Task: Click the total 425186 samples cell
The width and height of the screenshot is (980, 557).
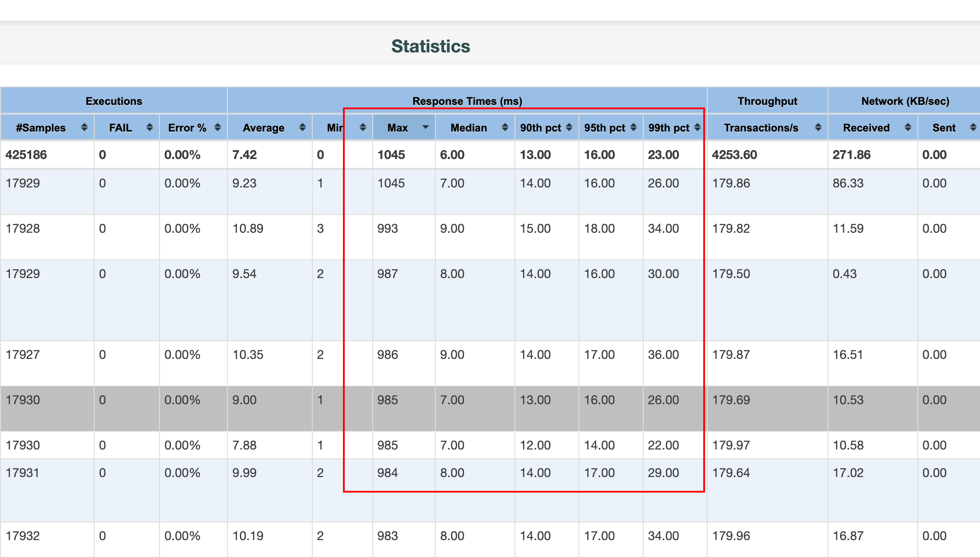Action: 26,155
